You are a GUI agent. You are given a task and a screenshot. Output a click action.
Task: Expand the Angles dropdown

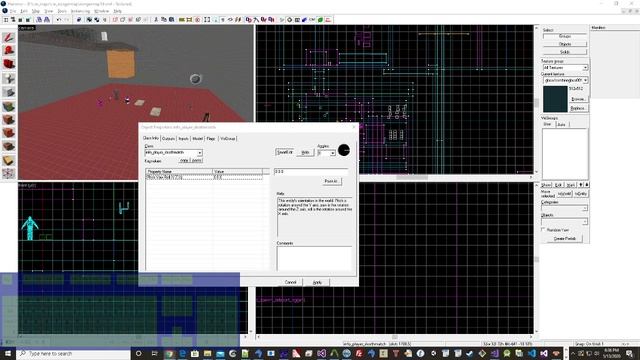point(333,153)
